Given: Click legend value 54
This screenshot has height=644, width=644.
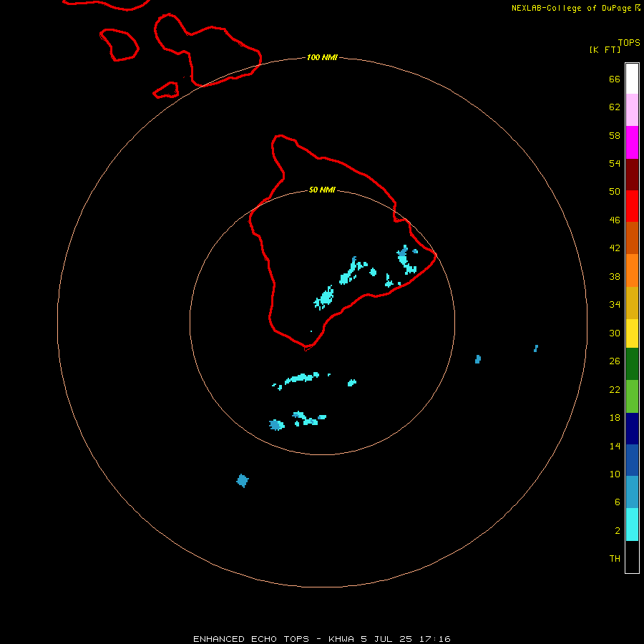Looking at the screenshot, I should [x=615, y=163].
